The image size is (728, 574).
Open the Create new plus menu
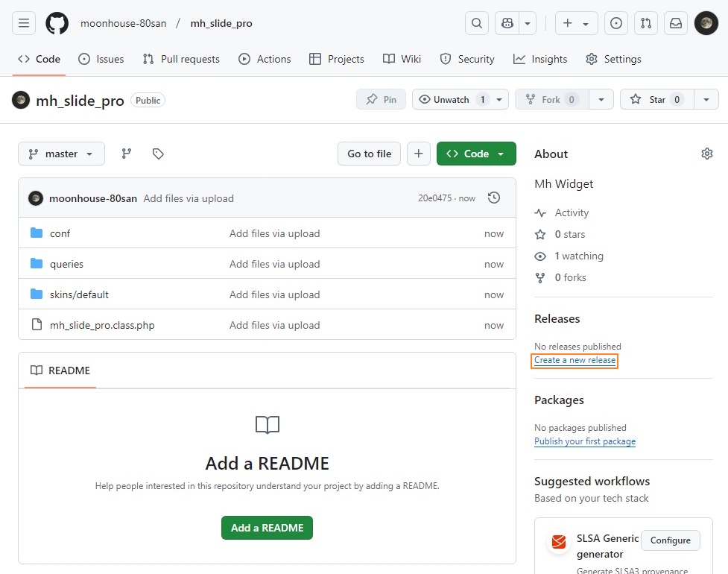coord(576,23)
